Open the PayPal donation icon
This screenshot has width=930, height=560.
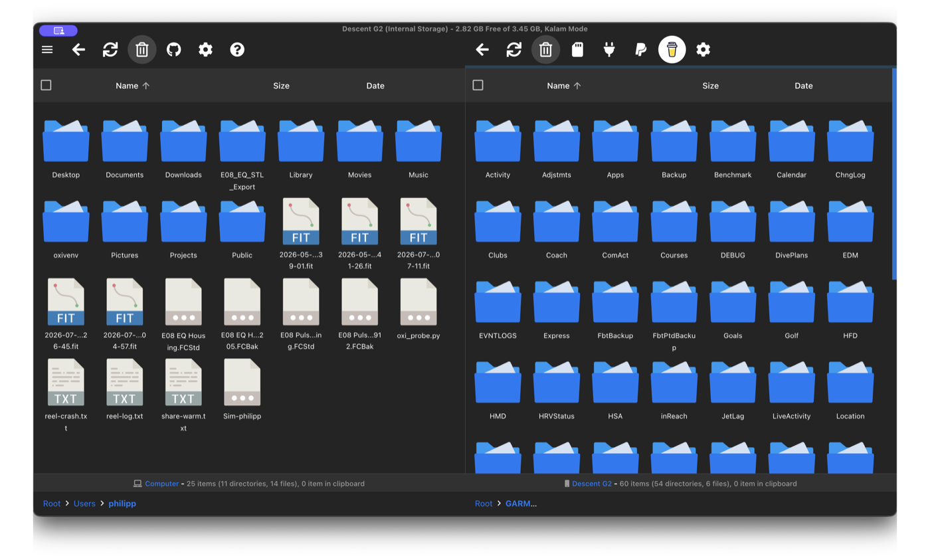tap(640, 49)
